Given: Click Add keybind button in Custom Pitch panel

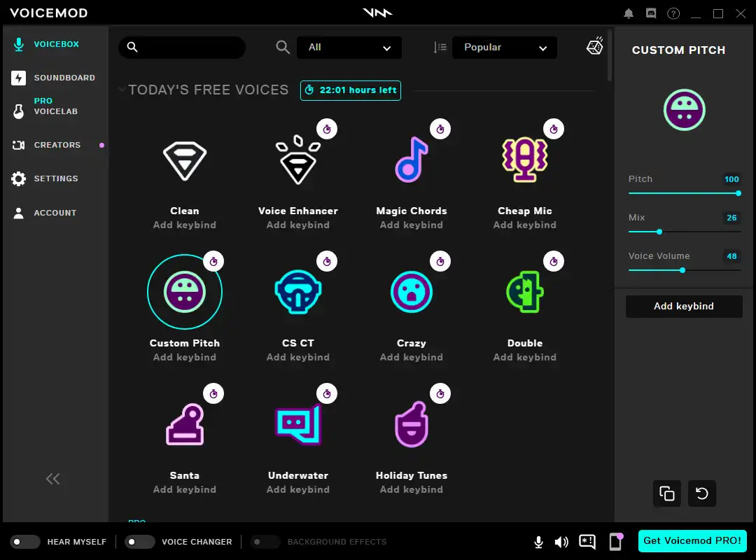Looking at the screenshot, I should [x=684, y=307].
